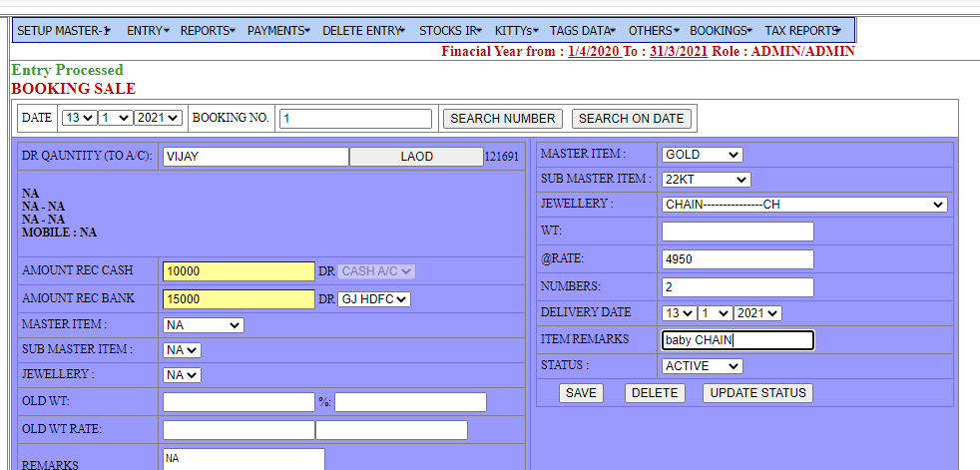Open the booking date year dropdown
The height and width of the screenshot is (470, 980).
159,118
